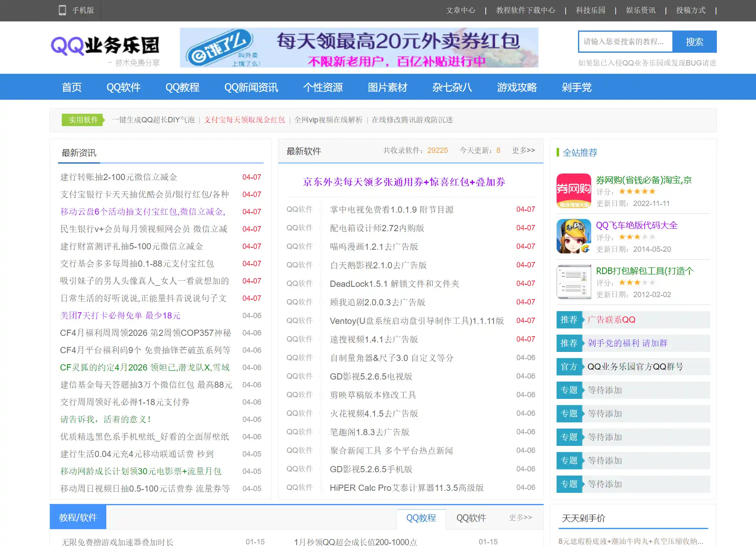The image size is (756, 546).
Task: Select 个性资源 from the main menu
Action: [x=323, y=87]
